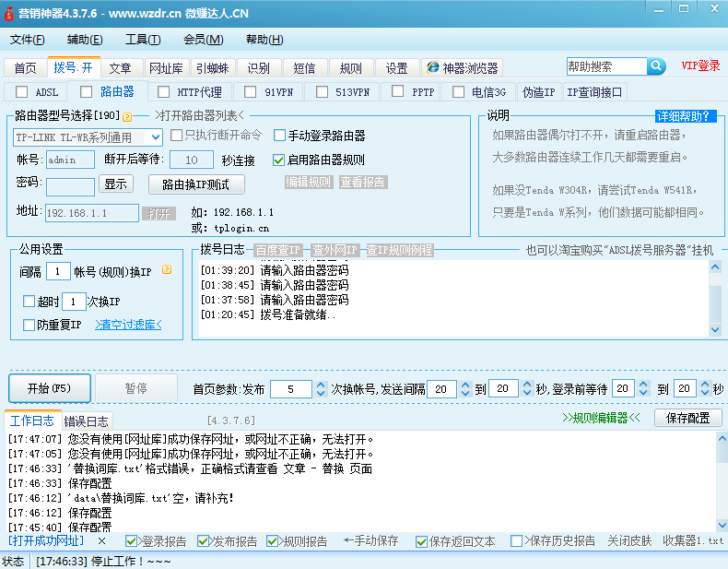Click the app logo in the title bar
728x569 pixels.
coord(10,16)
